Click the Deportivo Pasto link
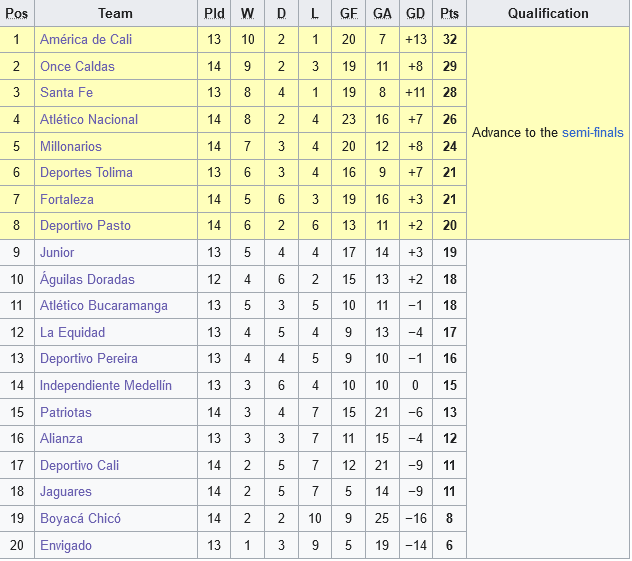The height and width of the screenshot is (561, 632). [84, 226]
